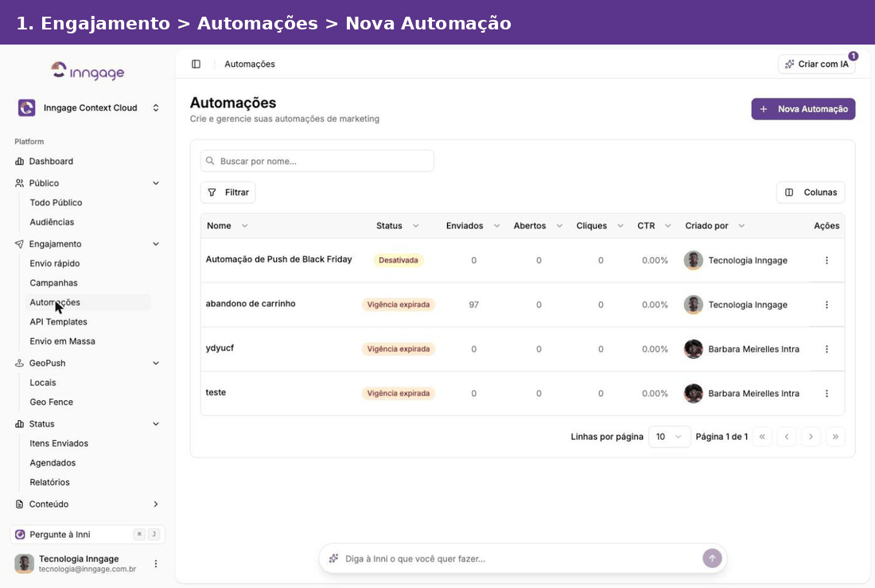Image resolution: width=875 pixels, height=588 pixels.
Task: Open the abandono de carrinho automation
Action: [251, 304]
